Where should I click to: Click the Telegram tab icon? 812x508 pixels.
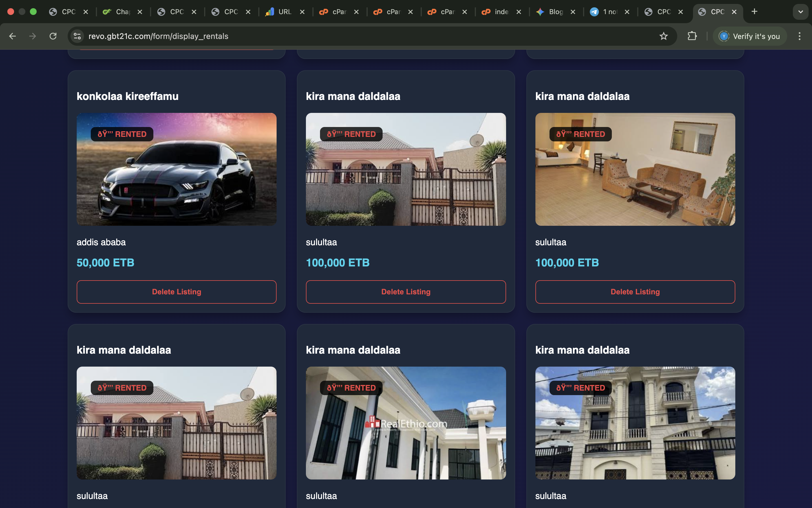tap(594, 12)
